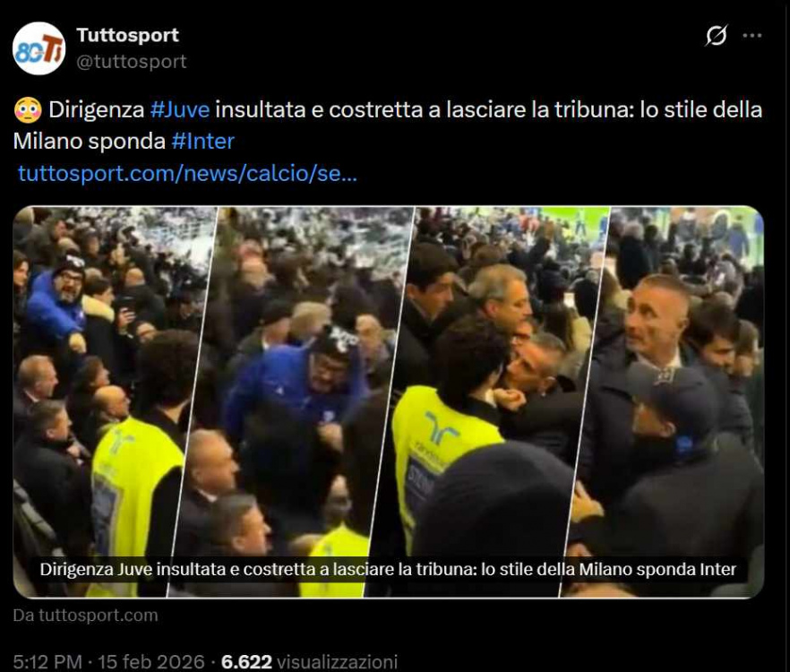
Task: Open the Tuttosport profile avatar
Action: pyautogui.click(x=39, y=48)
